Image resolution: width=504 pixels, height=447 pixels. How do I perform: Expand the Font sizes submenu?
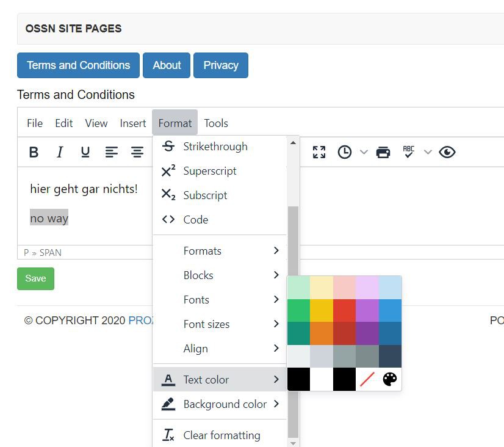pyautogui.click(x=220, y=324)
